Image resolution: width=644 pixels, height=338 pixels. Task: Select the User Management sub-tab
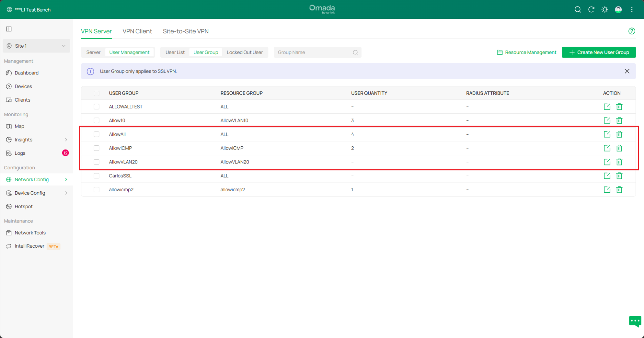click(x=129, y=52)
